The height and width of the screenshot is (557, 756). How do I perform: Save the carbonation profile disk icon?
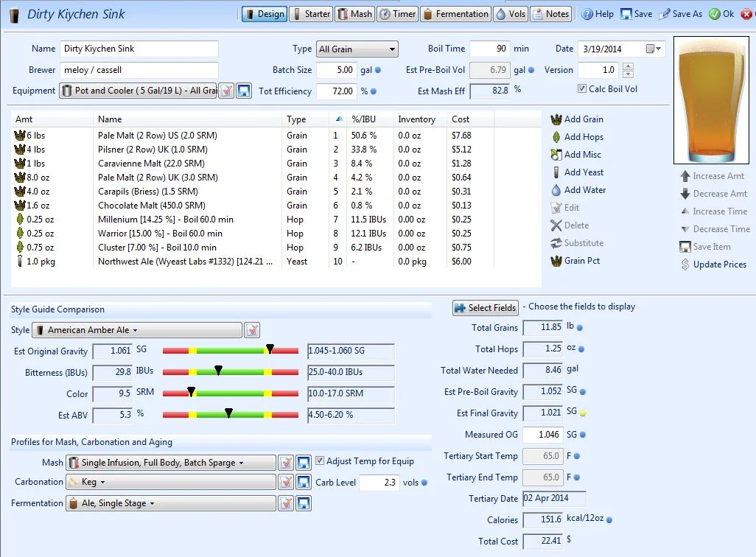(x=304, y=482)
